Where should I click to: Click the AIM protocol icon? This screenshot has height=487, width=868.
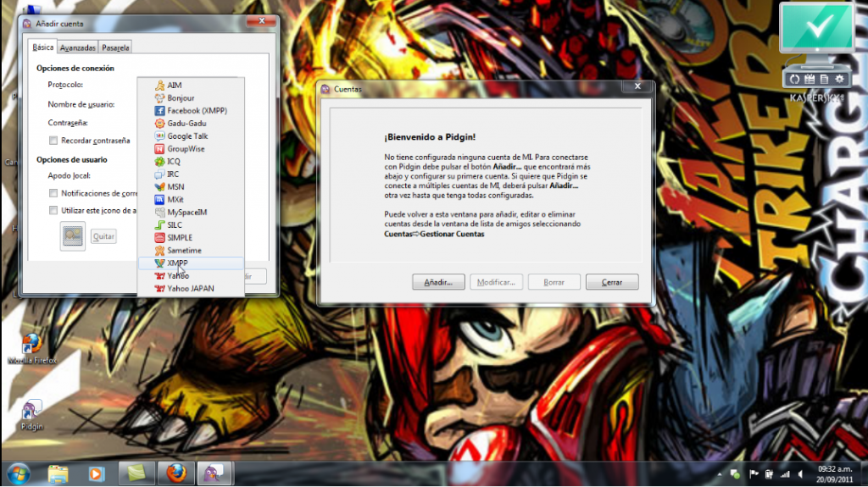[x=159, y=86]
